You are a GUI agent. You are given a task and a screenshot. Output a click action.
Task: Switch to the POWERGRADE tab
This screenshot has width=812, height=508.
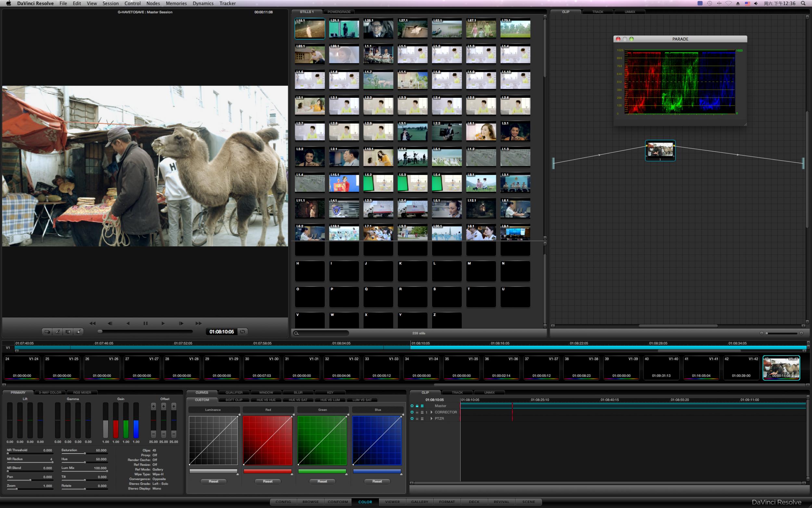coord(339,12)
